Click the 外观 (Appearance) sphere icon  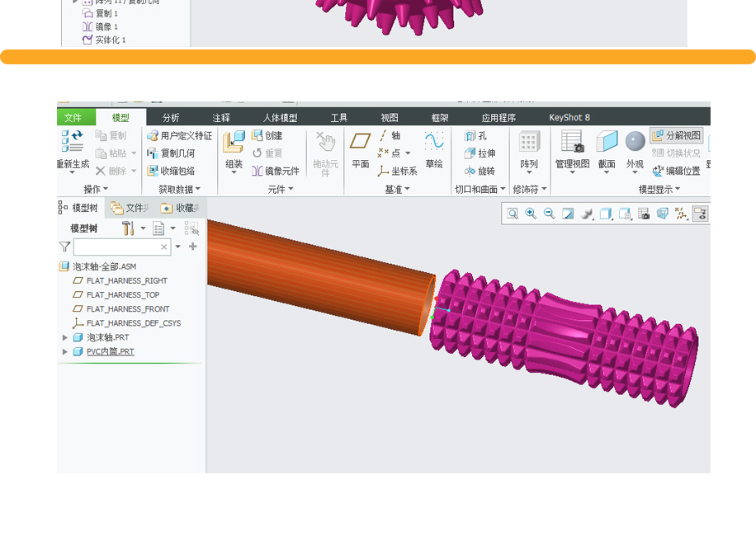click(635, 142)
